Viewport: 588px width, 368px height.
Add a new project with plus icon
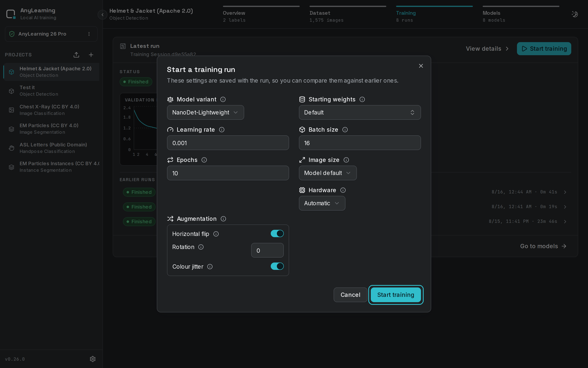[x=91, y=55]
